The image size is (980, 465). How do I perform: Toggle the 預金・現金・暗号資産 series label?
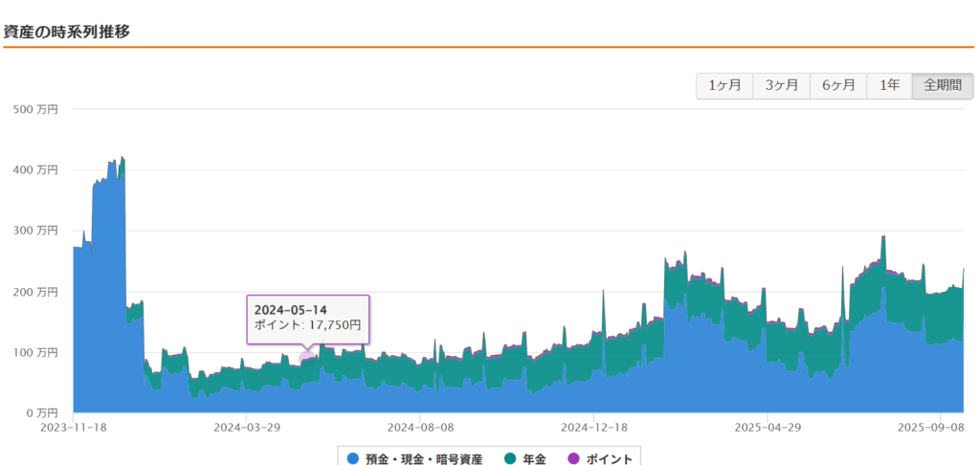423,459
